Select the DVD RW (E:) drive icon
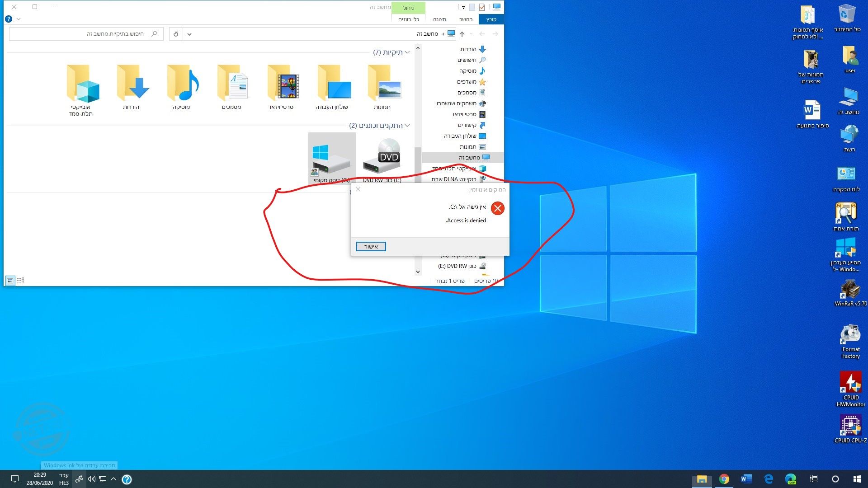The width and height of the screenshot is (868, 488). coord(382,159)
